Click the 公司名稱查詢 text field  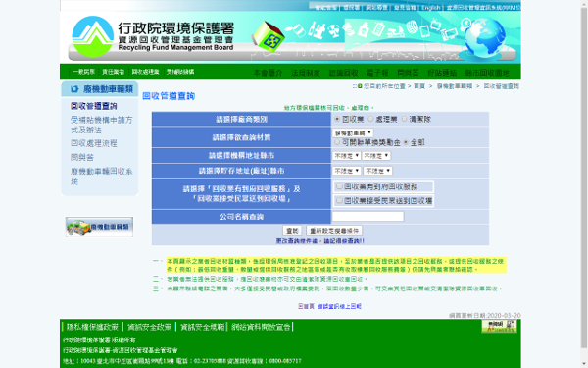pyautogui.click(x=367, y=216)
